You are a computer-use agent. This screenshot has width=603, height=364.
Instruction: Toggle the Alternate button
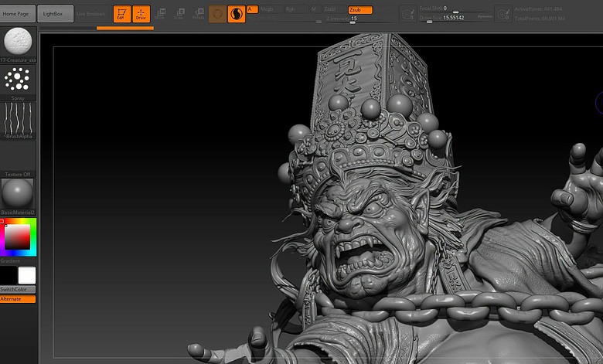(x=18, y=299)
